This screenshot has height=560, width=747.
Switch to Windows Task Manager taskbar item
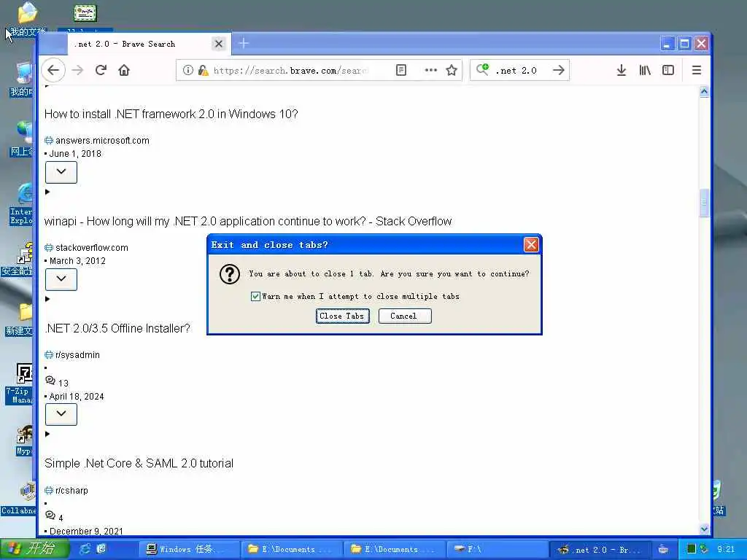pyautogui.click(x=190, y=550)
